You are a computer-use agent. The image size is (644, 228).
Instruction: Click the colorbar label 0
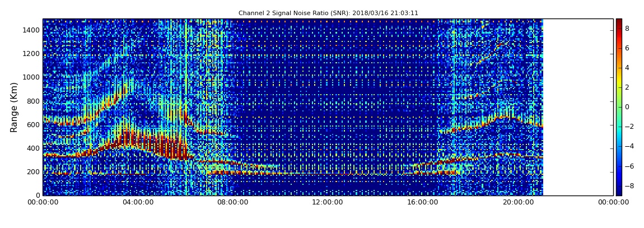tap(627, 107)
